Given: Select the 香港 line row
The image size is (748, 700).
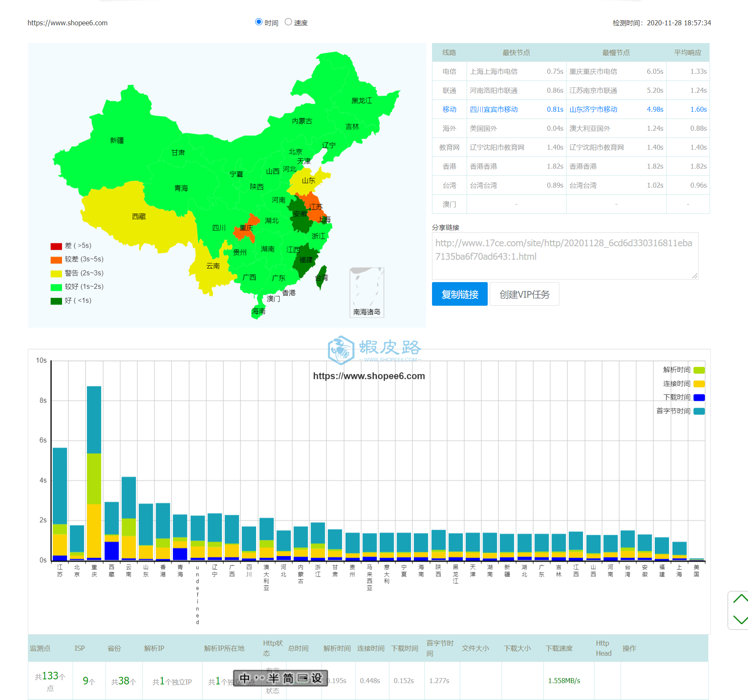Looking at the screenshot, I should [x=571, y=166].
